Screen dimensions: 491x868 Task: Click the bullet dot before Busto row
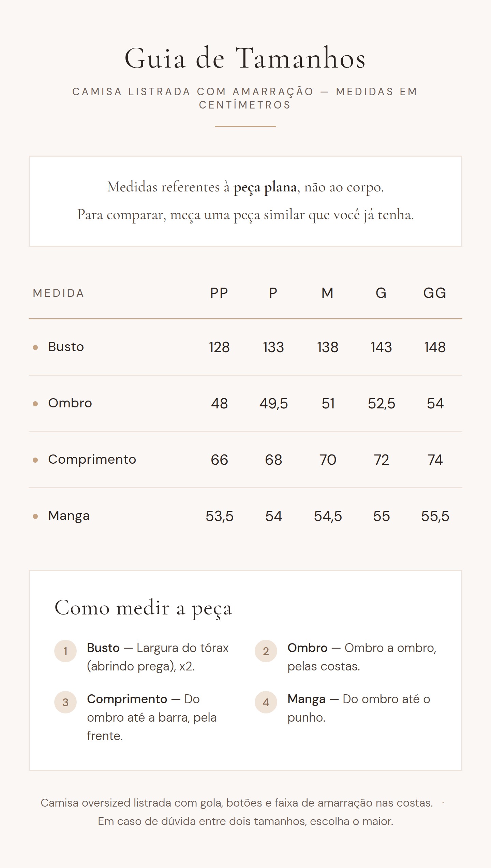[35, 347]
